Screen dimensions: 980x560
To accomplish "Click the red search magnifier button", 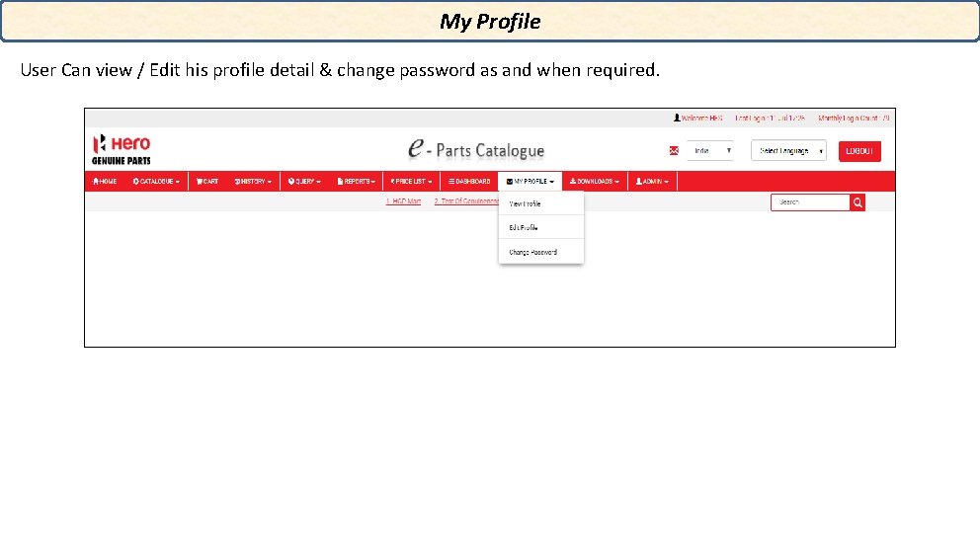I will (x=857, y=202).
